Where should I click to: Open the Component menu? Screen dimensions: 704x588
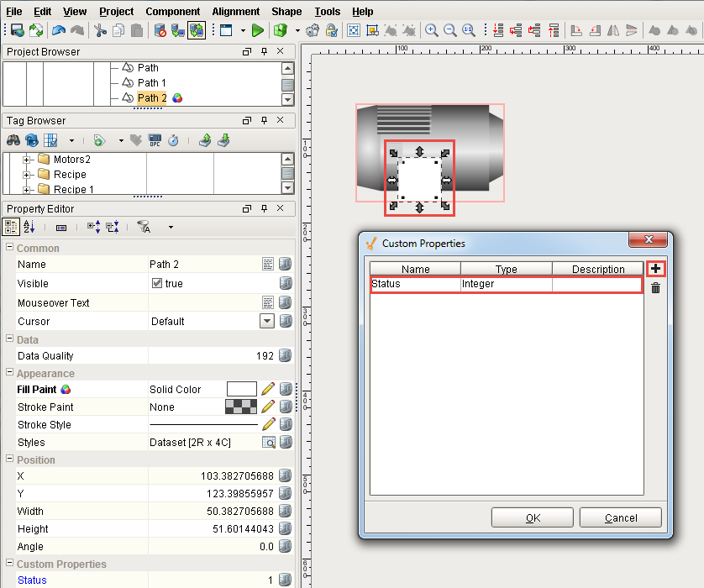point(173,11)
